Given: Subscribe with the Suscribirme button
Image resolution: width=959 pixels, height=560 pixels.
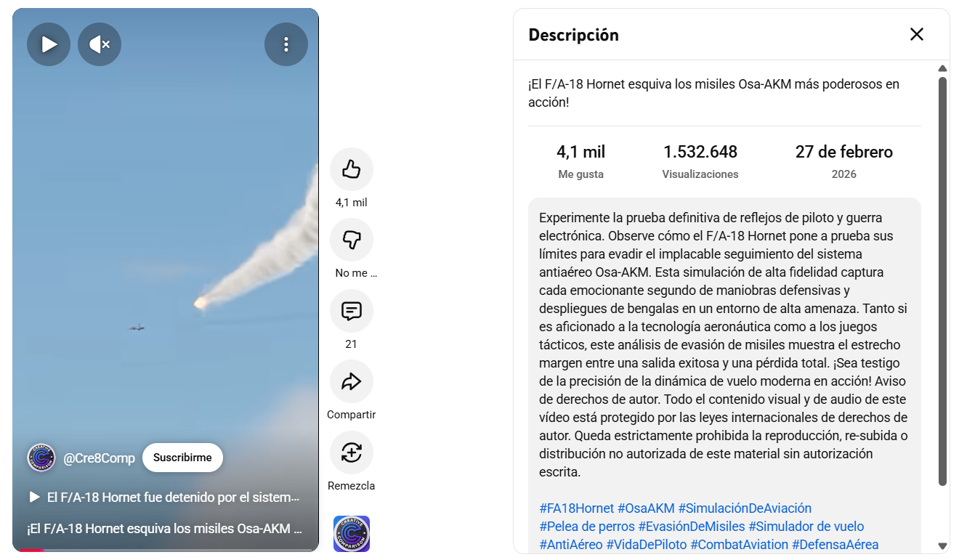Looking at the screenshot, I should tap(182, 458).
